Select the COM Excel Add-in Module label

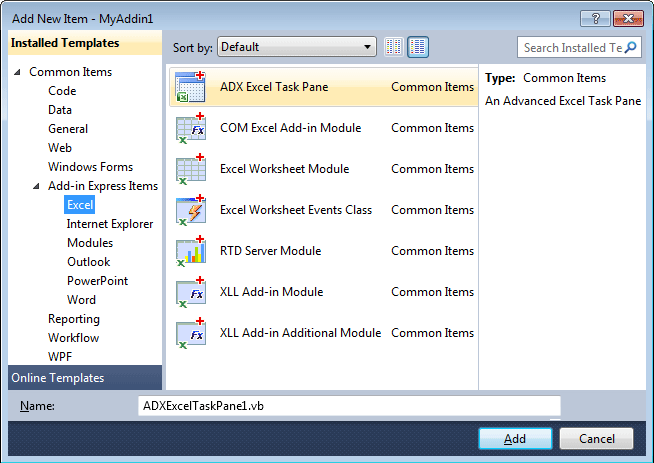pyautogui.click(x=291, y=128)
